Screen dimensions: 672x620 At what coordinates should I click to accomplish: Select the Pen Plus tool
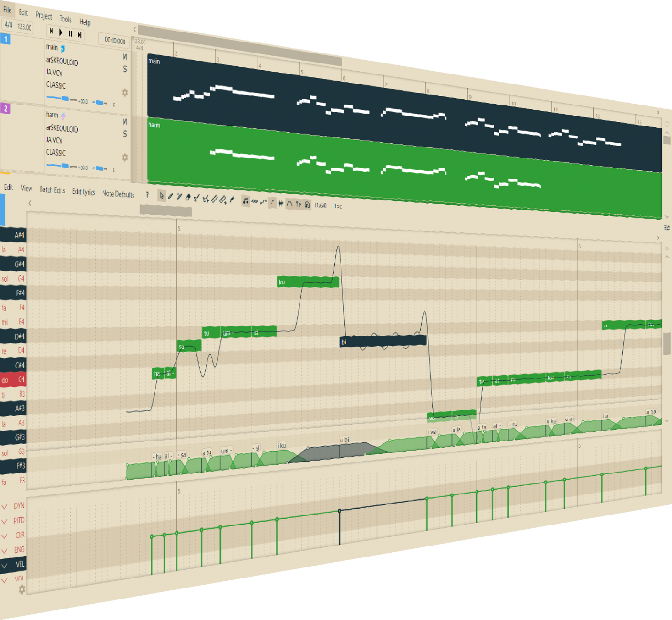point(179,197)
